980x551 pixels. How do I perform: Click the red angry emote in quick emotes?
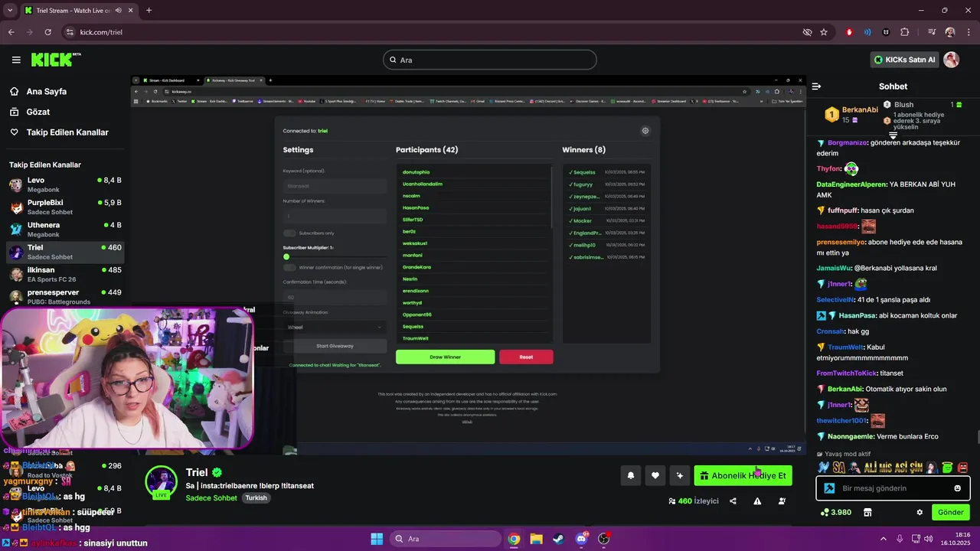[962, 467]
